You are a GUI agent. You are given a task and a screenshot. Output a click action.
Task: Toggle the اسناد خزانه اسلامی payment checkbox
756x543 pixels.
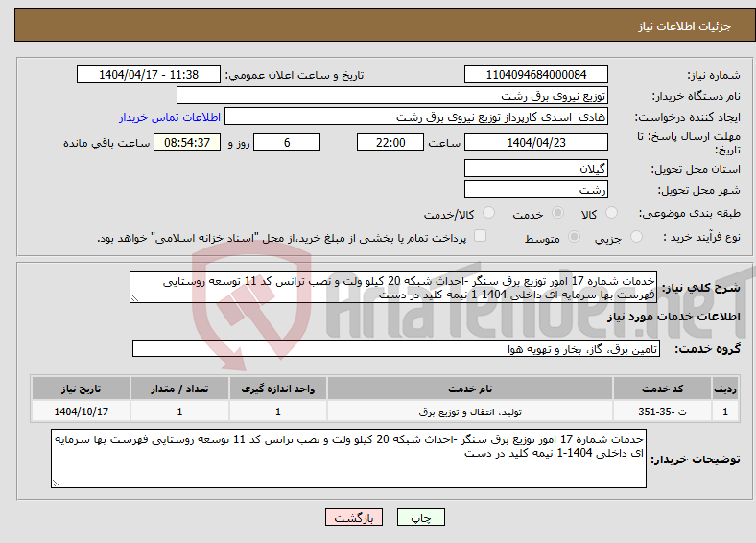pos(480,236)
